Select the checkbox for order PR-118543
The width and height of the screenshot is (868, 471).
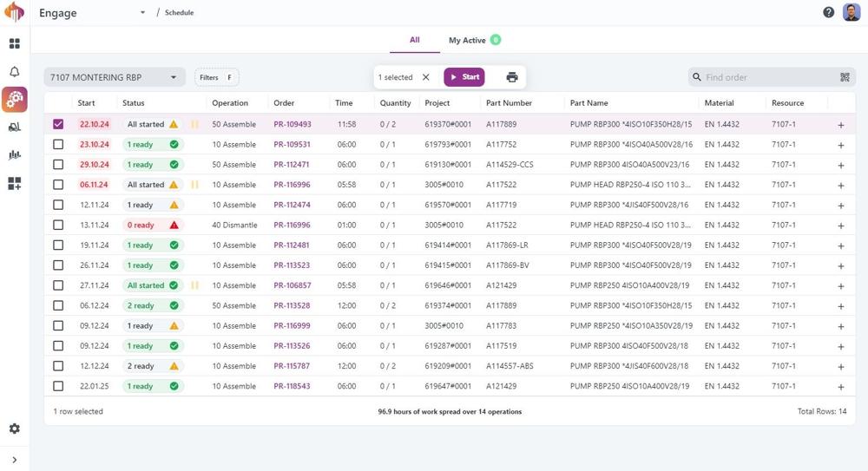click(58, 386)
